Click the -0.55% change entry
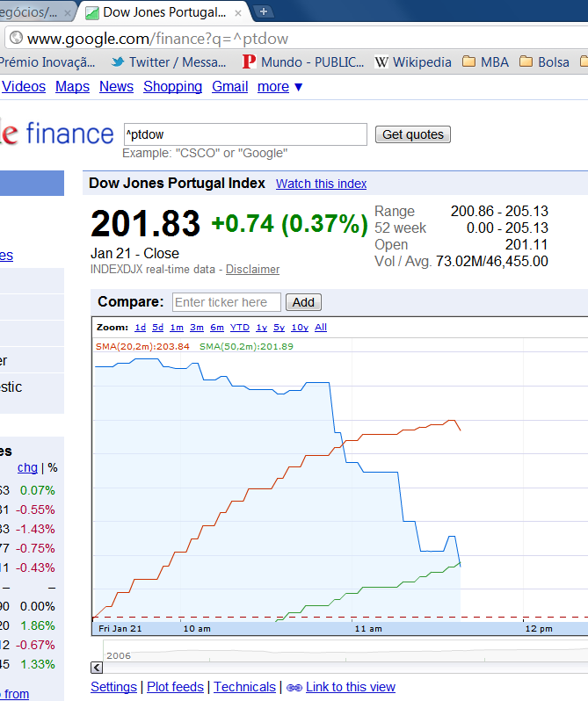The height and width of the screenshot is (701, 588). click(x=35, y=509)
